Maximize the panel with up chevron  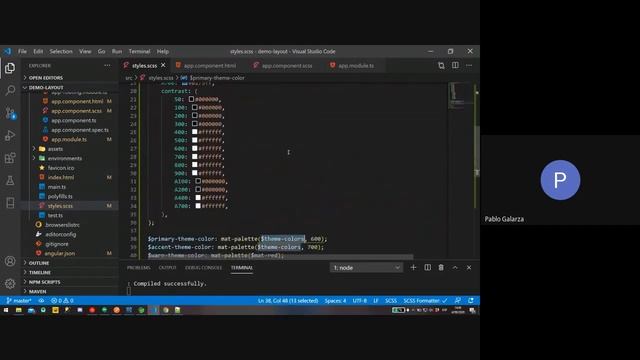point(455,267)
